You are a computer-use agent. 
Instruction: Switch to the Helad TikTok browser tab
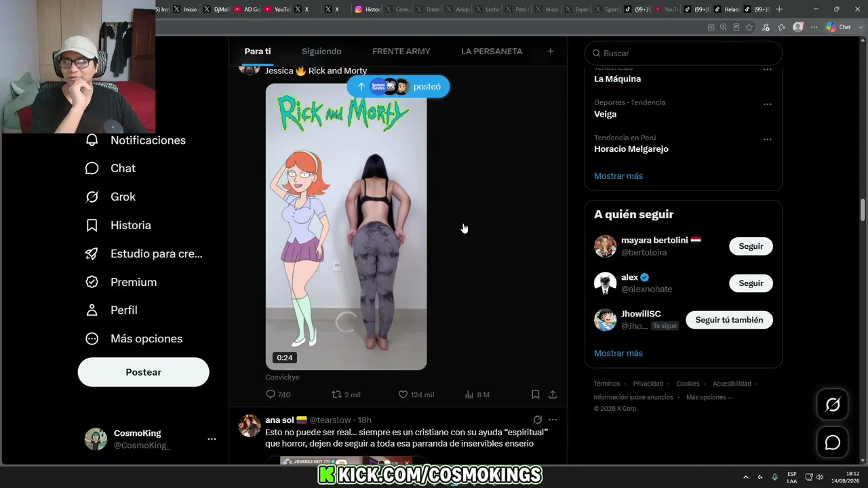point(726,9)
